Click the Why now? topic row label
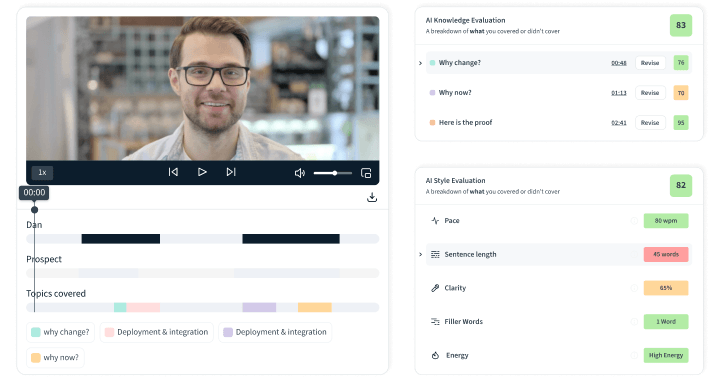713x382 pixels. (455, 93)
